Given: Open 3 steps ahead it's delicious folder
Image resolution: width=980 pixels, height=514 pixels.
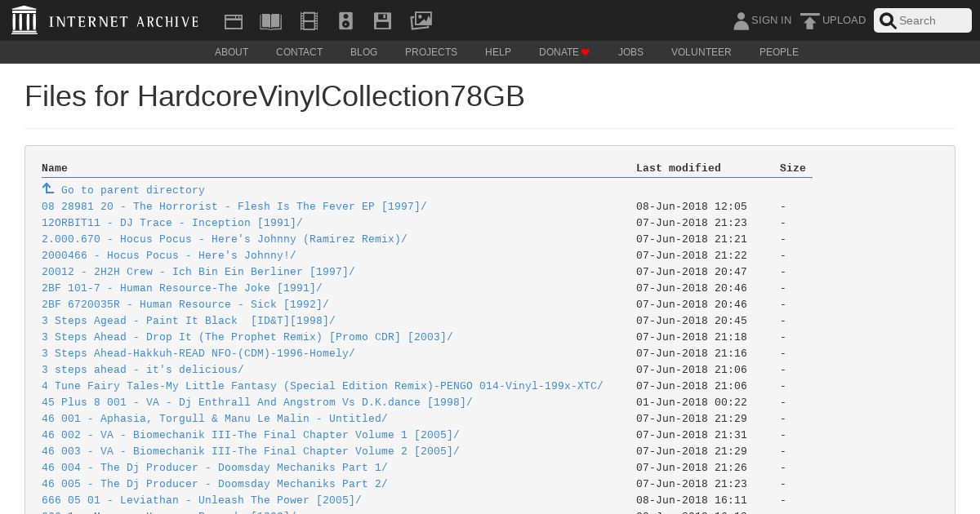Looking at the screenshot, I should click(143, 370).
